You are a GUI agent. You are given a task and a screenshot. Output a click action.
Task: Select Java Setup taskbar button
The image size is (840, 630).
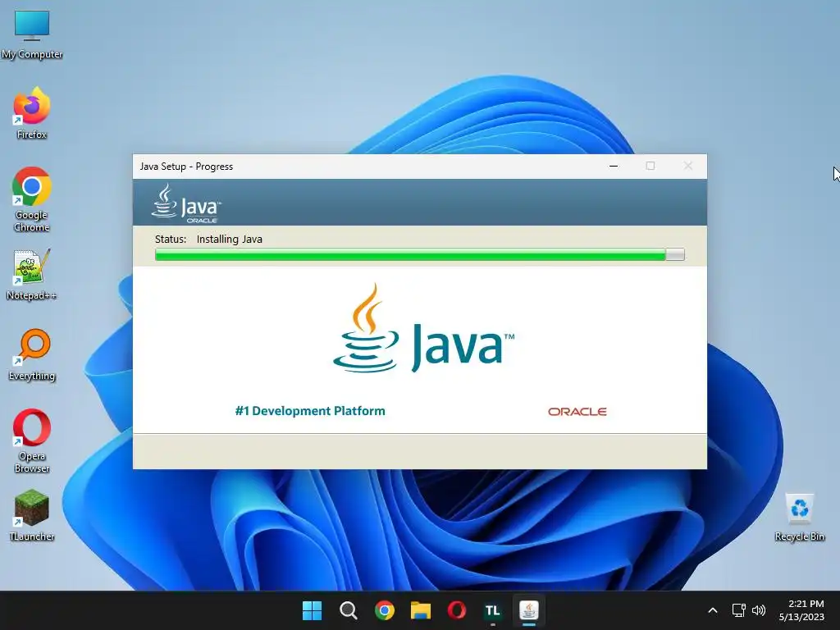tap(529, 610)
